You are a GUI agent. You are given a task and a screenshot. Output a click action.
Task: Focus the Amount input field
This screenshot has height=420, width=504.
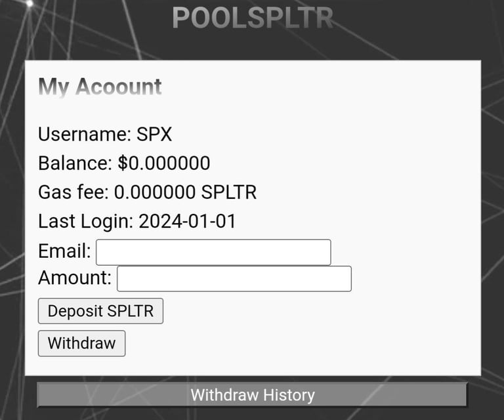click(x=234, y=278)
